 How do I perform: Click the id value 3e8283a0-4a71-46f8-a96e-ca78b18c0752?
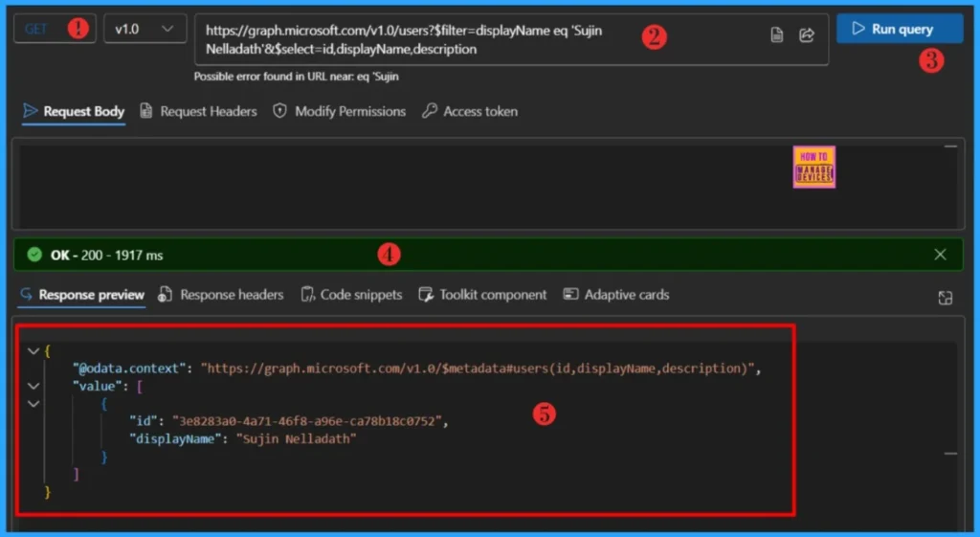(307, 421)
